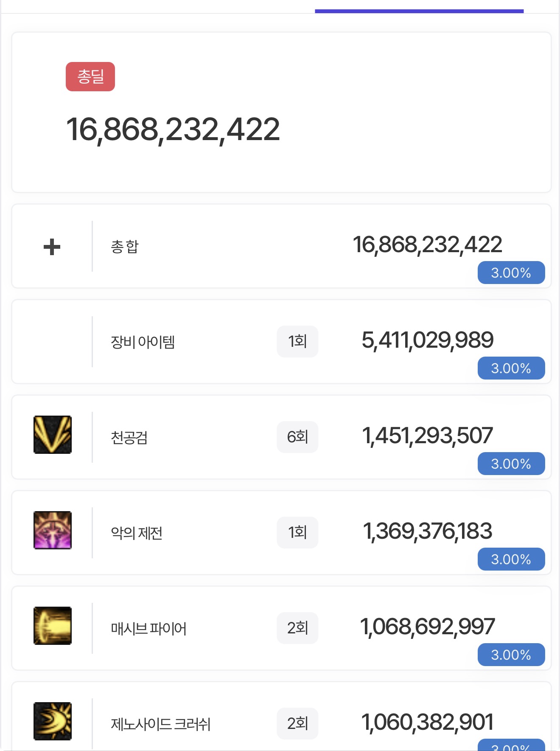
Task: Expand the 총합 row plus icon
Action: coord(52,247)
